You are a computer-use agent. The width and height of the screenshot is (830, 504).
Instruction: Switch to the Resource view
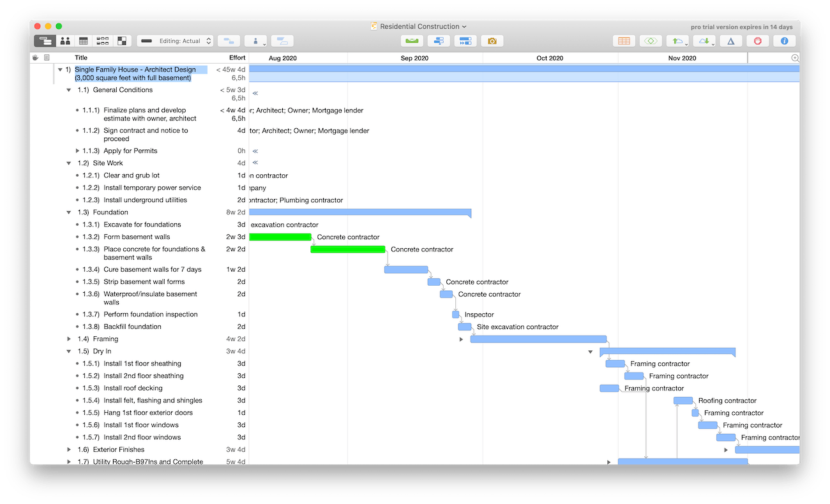pyautogui.click(x=64, y=41)
